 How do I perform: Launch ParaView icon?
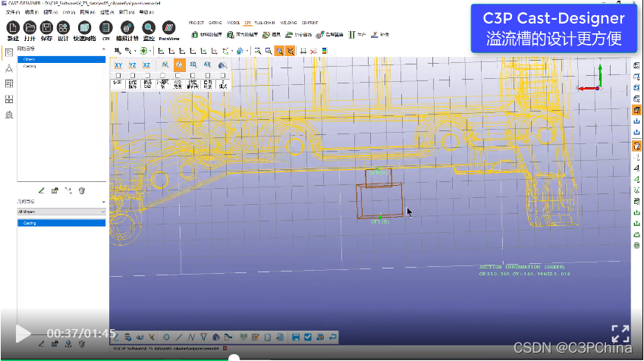click(x=169, y=28)
